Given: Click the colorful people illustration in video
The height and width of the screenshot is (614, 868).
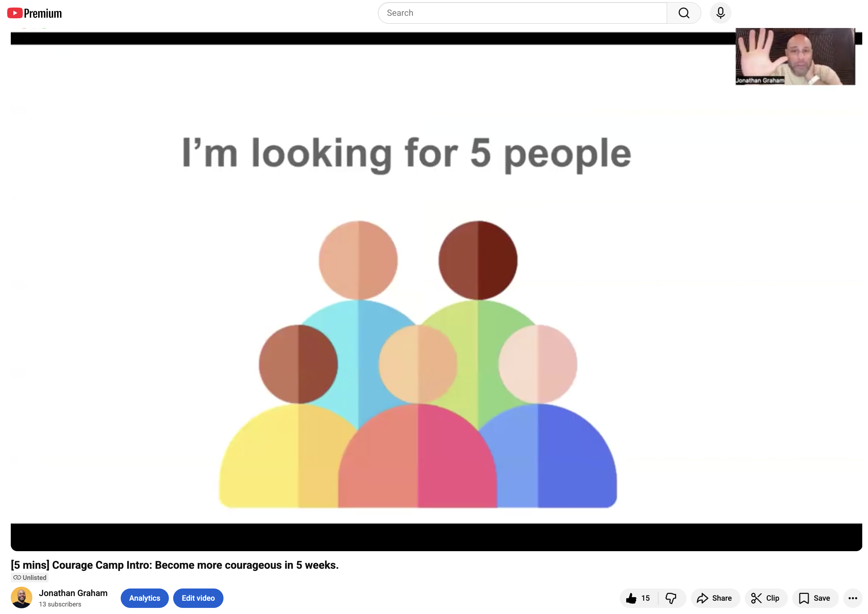Looking at the screenshot, I should [417, 365].
